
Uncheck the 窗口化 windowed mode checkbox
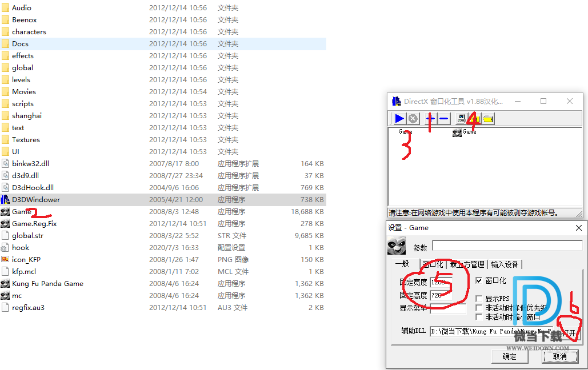pyautogui.click(x=479, y=280)
